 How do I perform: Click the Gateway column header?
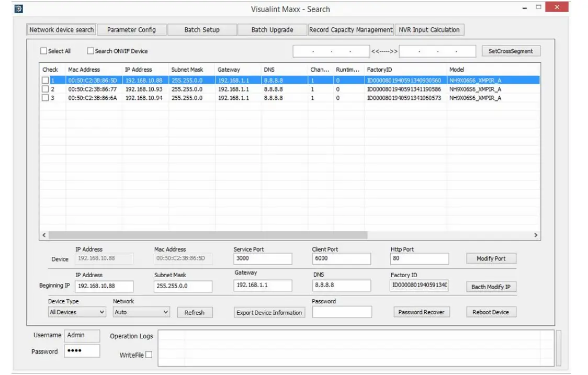click(229, 70)
